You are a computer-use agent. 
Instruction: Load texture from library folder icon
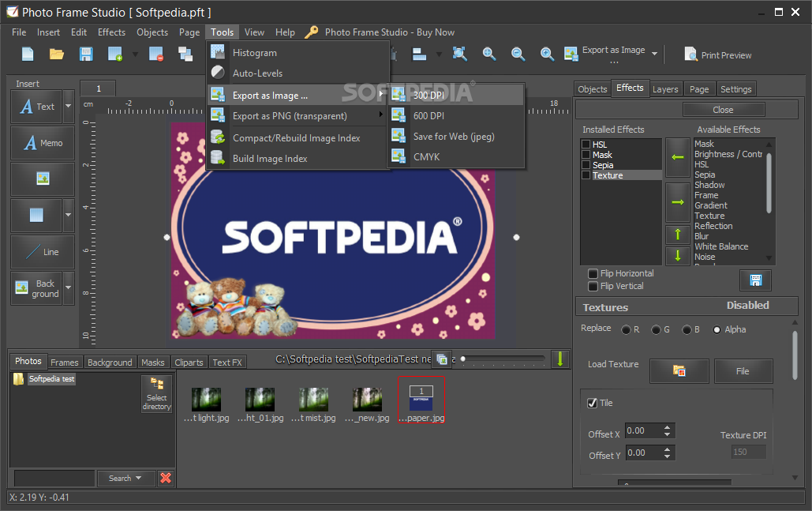(x=679, y=371)
